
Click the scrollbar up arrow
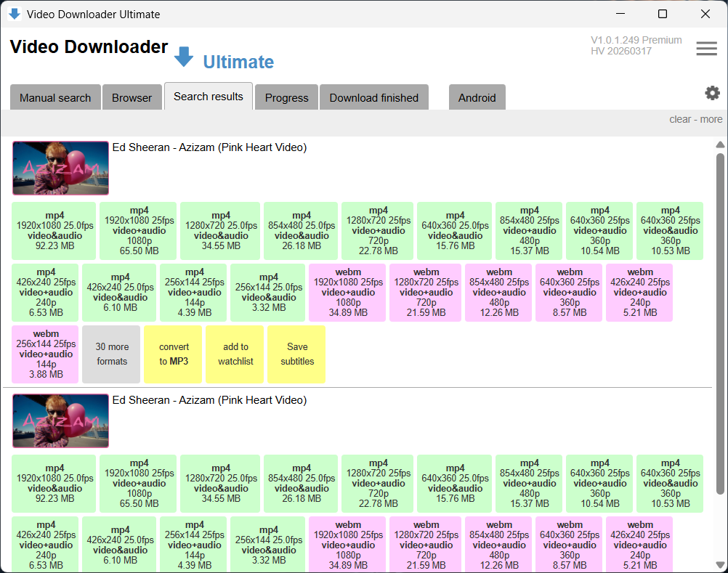click(x=720, y=145)
